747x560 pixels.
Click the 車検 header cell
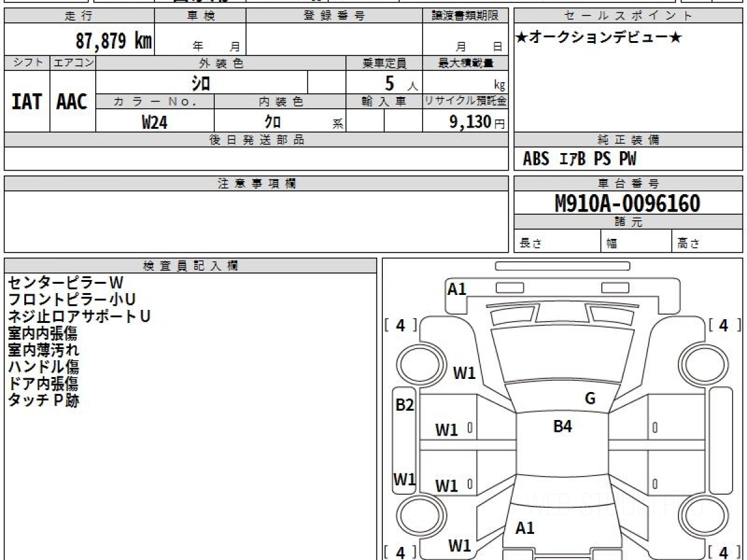200,16
